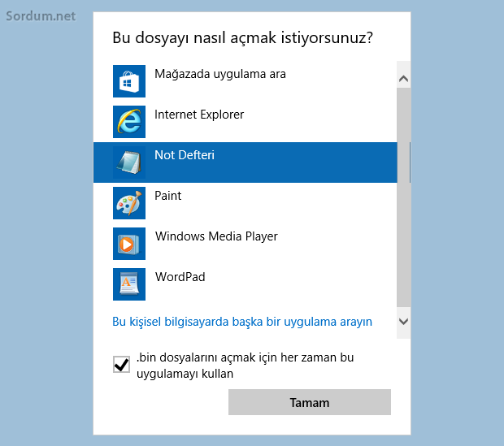Click scrollbar down arrow

pyautogui.click(x=403, y=321)
